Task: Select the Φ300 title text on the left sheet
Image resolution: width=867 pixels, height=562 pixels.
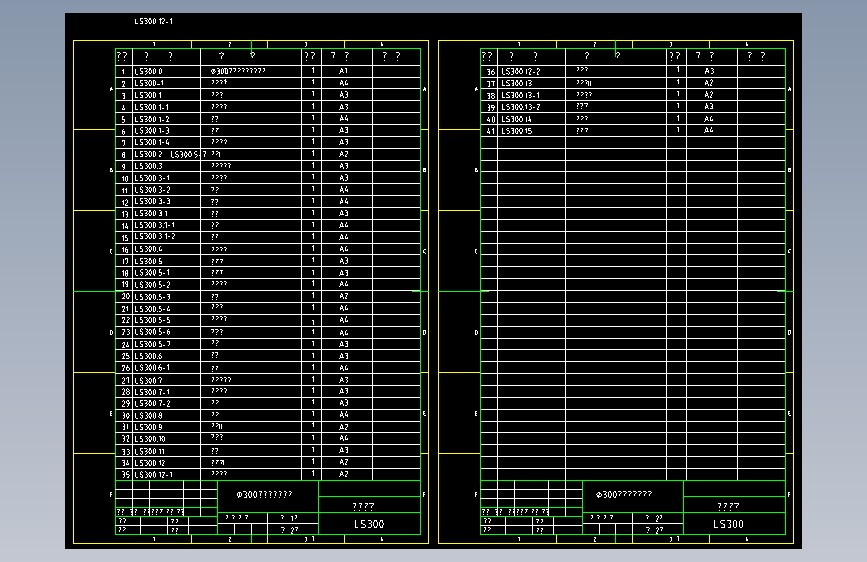Action: [x=264, y=495]
